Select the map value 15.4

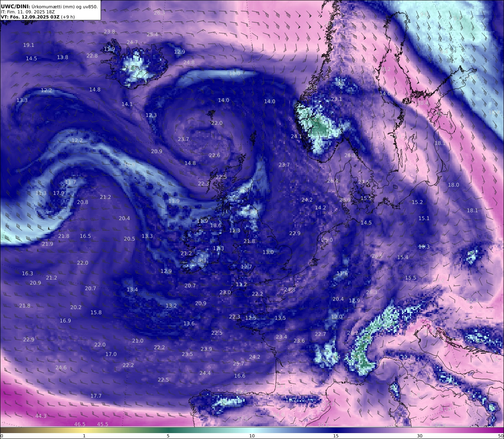click(x=402, y=257)
